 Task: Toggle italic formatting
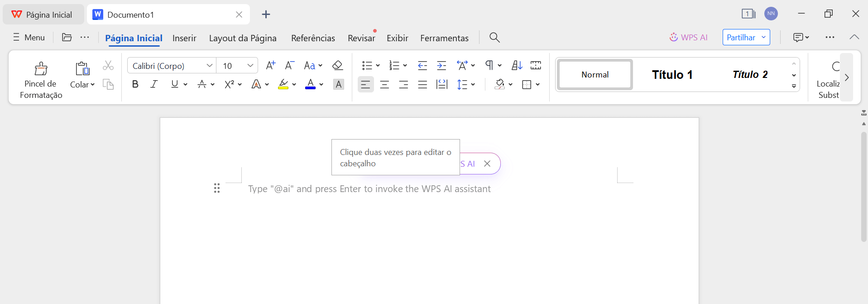click(x=154, y=84)
